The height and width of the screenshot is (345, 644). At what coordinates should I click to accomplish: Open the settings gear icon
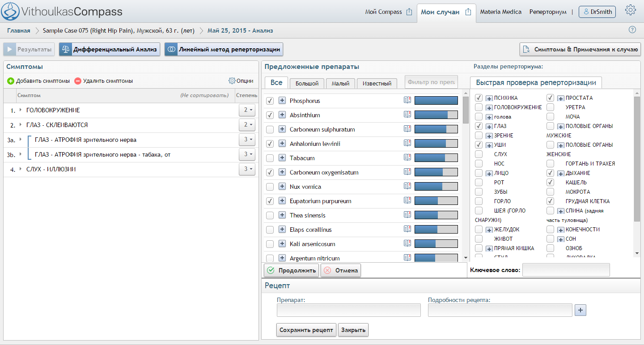[x=631, y=11]
